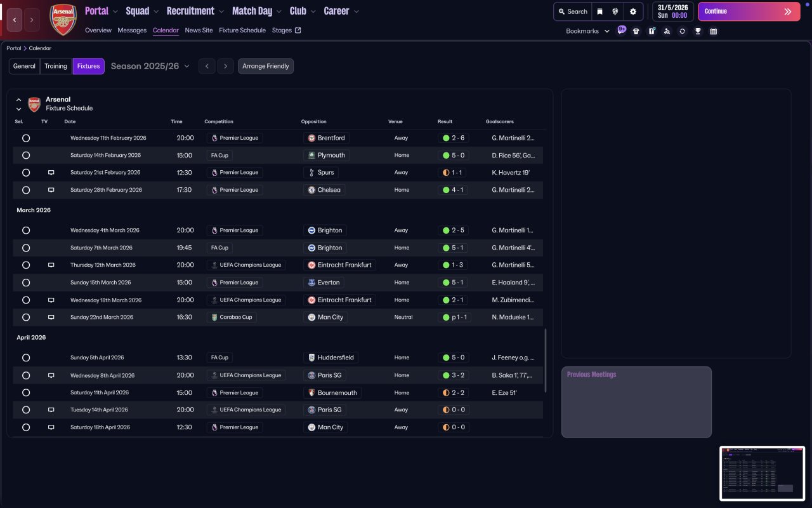This screenshot has height=508, width=812.
Task: Switch to the General calendar view
Action: pos(24,66)
